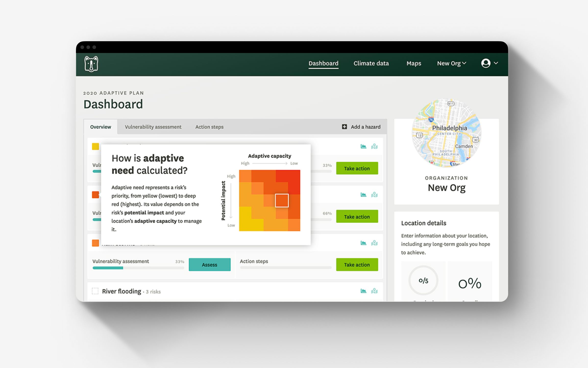Viewport: 588px width, 368px height.
Task: Click the teal Assess button
Action: coord(209,264)
